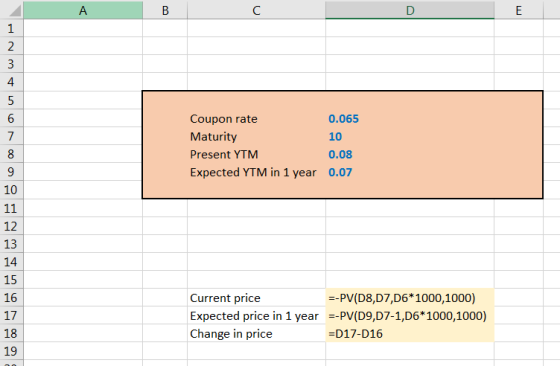
Task: Select row 11 header
Action: (11, 208)
